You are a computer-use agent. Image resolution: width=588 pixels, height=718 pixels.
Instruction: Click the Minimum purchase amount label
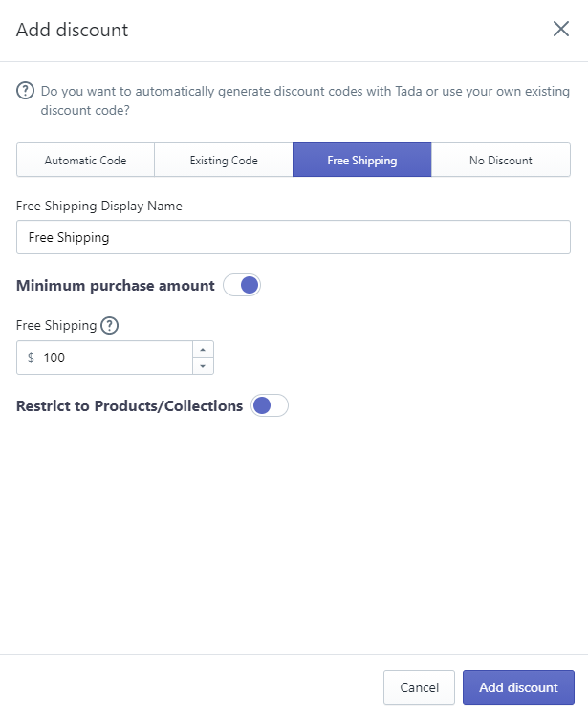click(116, 285)
